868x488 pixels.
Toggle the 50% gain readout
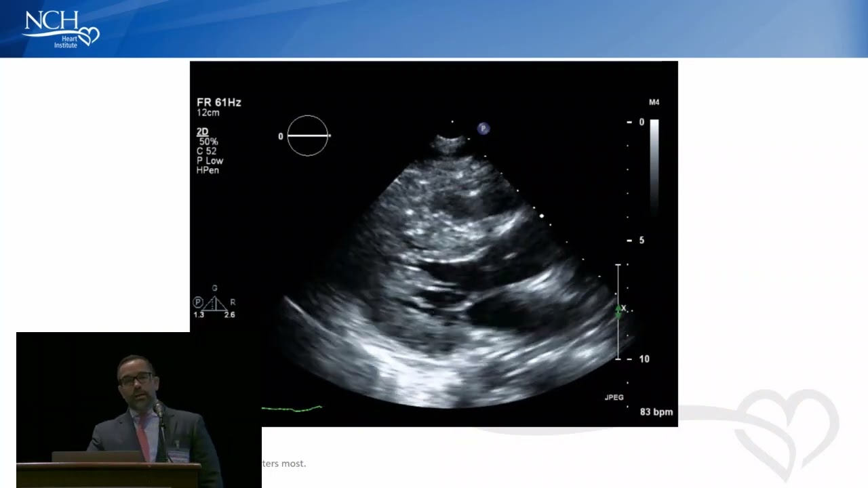click(208, 141)
